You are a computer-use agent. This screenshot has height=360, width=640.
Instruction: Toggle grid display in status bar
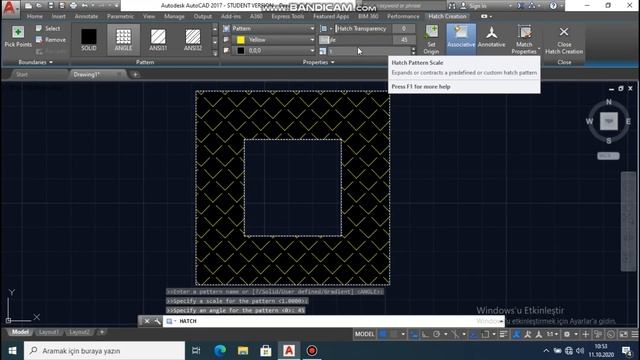pos(383,334)
